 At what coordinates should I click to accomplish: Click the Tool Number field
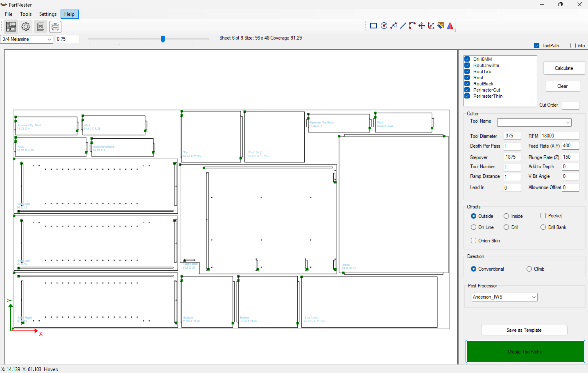pyautogui.click(x=512, y=167)
